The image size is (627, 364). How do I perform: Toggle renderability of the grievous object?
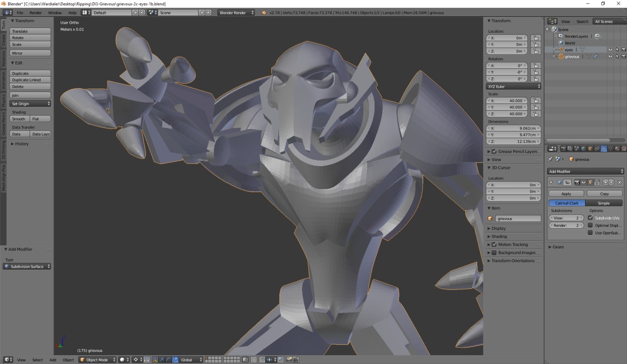[624, 56]
